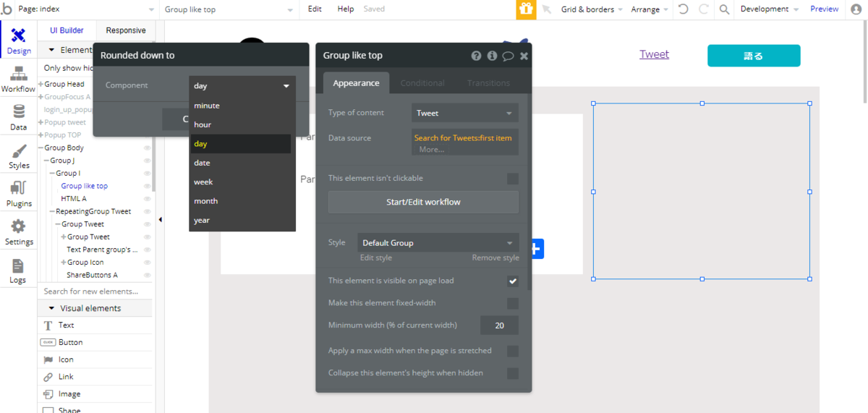Open comment bubble icon in Group like top
The image size is (868, 413).
[x=508, y=56]
